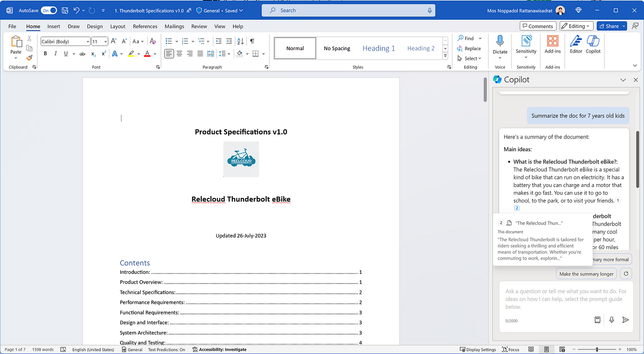644x354 pixels.
Task: Regenerate the Copilot suggestions with the refresh icon
Action: click(x=626, y=274)
